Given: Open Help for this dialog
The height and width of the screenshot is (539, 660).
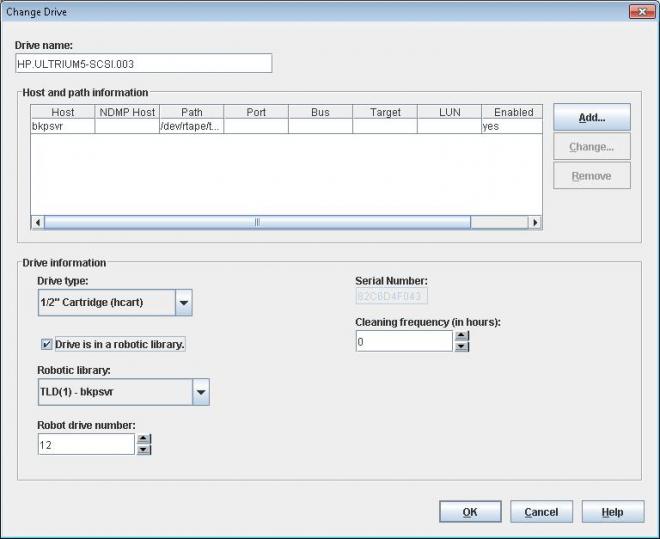Looking at the screenshot, I should 613,512.
